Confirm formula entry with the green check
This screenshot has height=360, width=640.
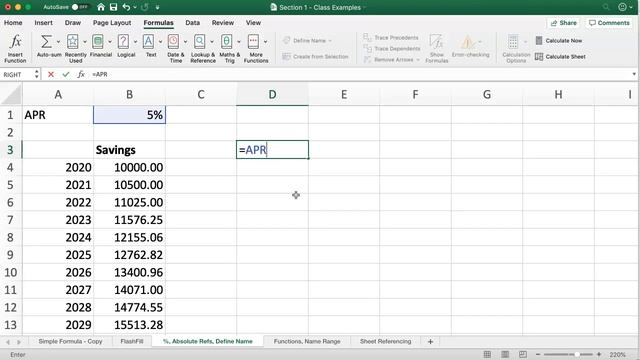coord(66,74)
